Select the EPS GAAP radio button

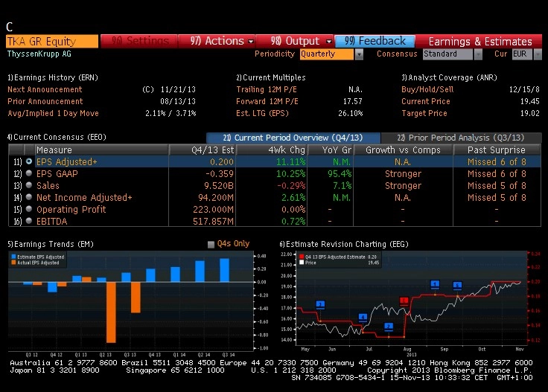[x=29, y=173]
